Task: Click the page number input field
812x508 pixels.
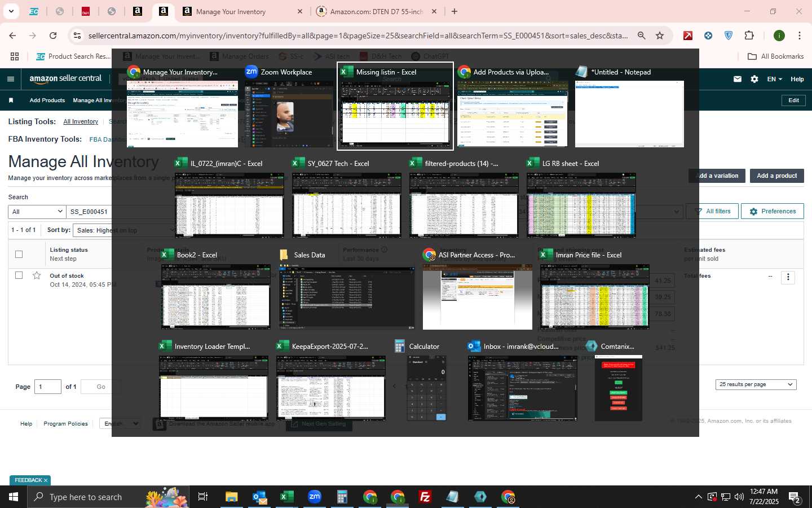Action: pos(48,387)
